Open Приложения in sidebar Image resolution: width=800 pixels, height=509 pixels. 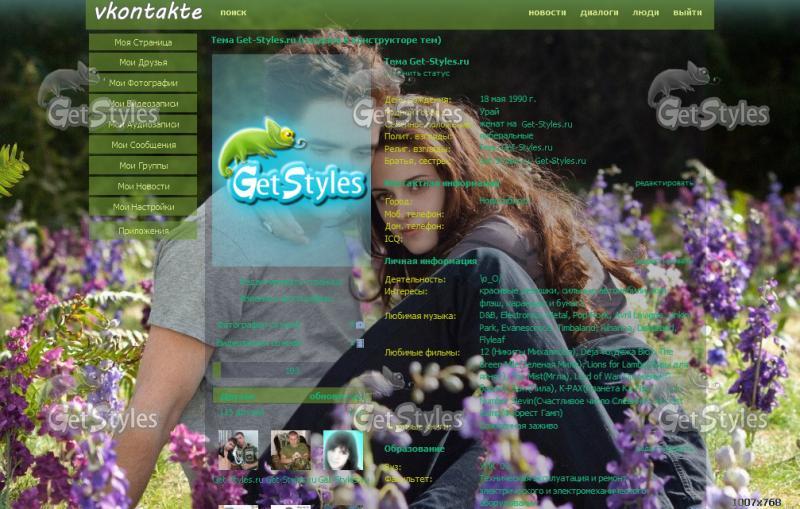143,231
